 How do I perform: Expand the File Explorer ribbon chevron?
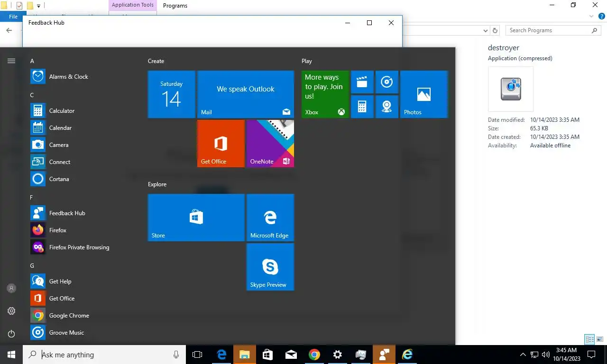point(591,17)
